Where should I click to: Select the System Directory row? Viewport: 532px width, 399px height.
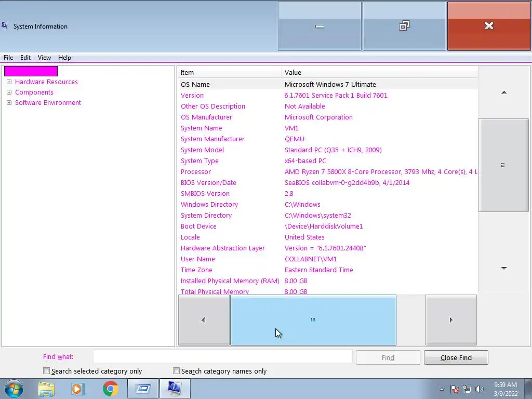click(328, 215)
